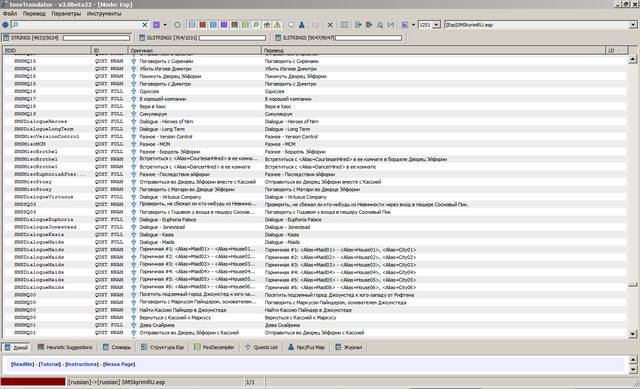Toggle the red-and-green filter square in the toolbar
Screen dimensions: 640x389
click(234, 25)
